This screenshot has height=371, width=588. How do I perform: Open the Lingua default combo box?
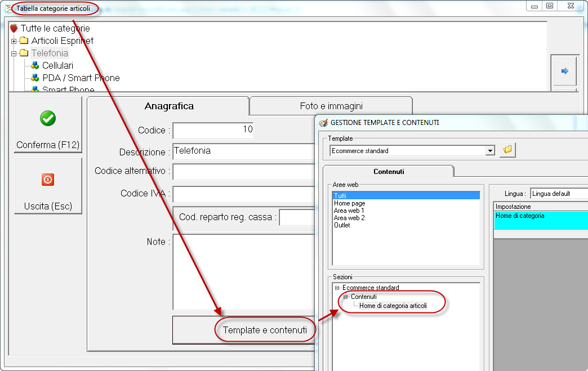pos(559,193)
